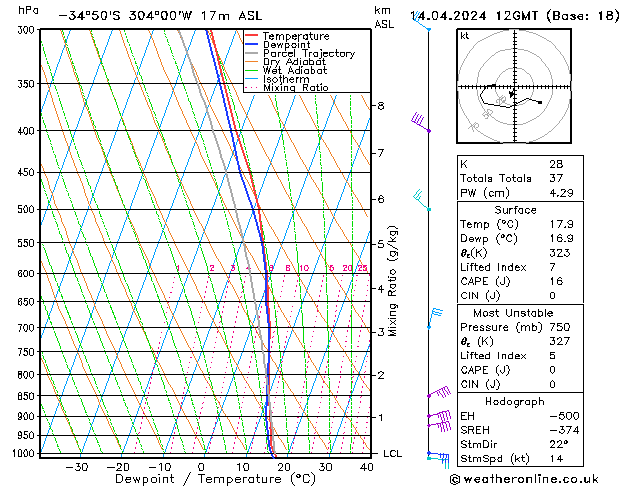This screenshot has height=486, width=629.
Task: Click the 350 pressure level label
Action: (28, 84)
